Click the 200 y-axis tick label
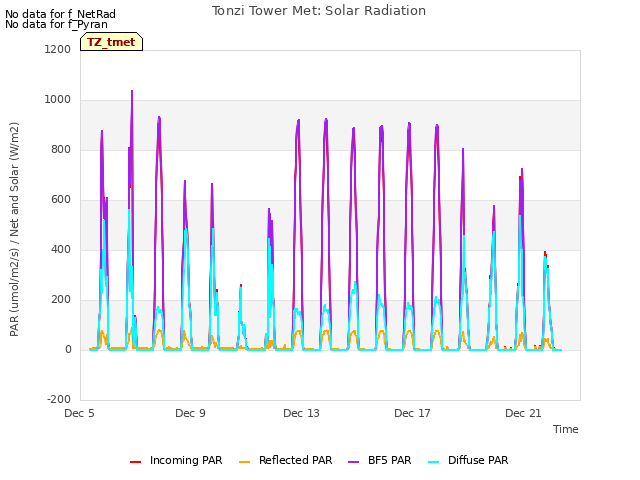640x480 pixels. (61, 299)
